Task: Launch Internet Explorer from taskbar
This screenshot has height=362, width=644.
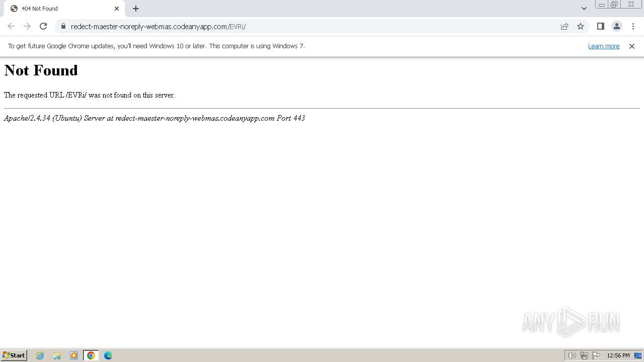Action: 40,355
